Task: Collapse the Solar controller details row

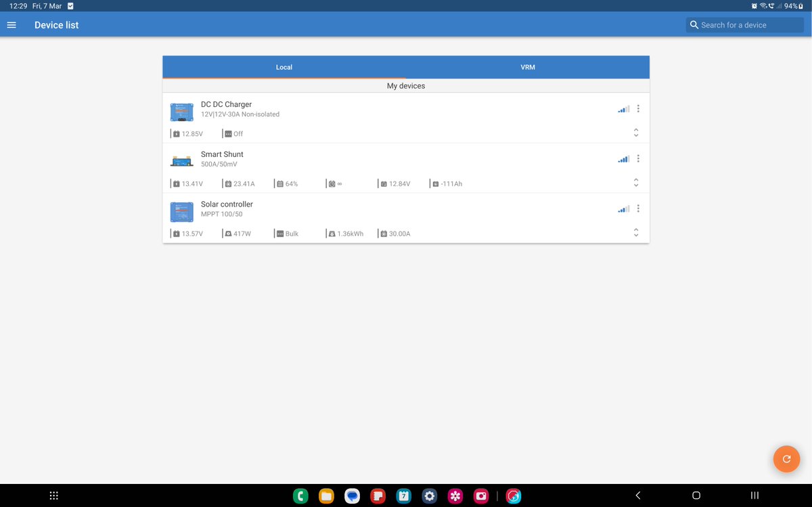Action: 636,233
